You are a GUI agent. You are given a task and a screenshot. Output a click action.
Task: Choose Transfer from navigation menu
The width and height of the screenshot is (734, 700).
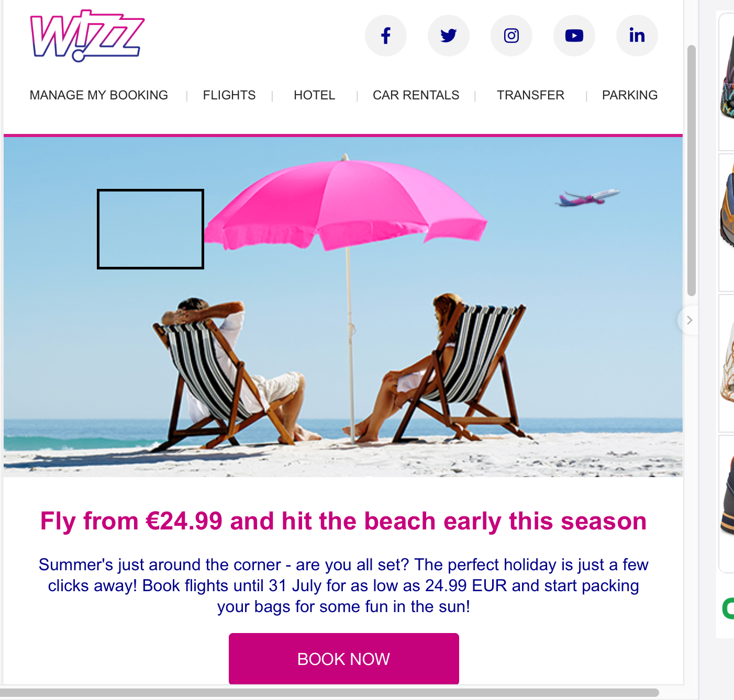pyautogui.click(x=531, y=95)
